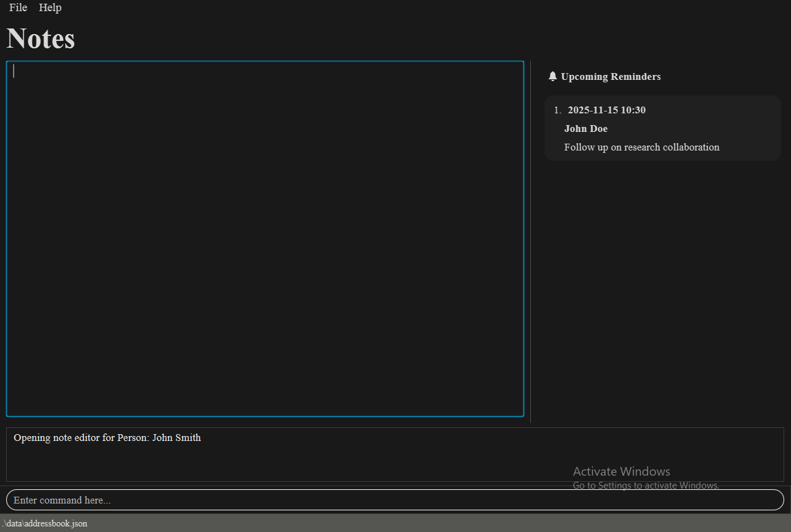Click the 'Opening note editor' result message

pyautogui.click(x=107, y=438)
